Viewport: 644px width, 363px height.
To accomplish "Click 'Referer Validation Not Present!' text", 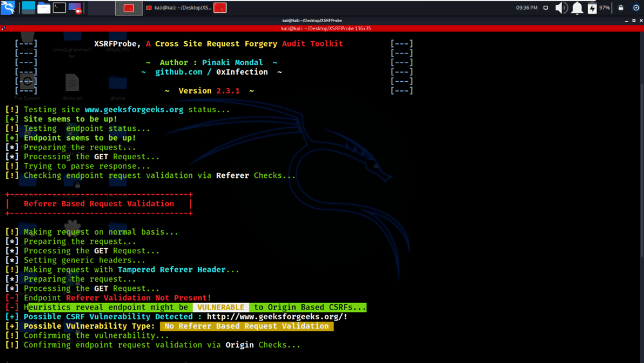I will tap(138, 298).
